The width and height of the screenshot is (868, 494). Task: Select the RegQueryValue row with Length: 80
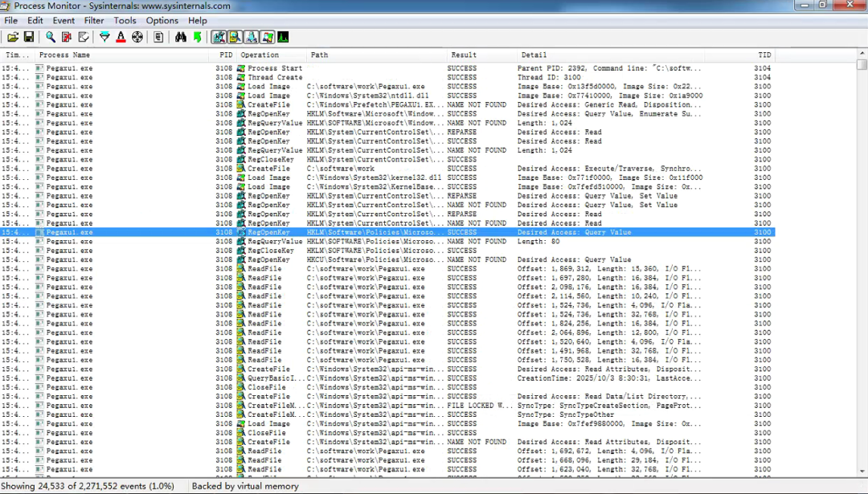click(387, 241)
